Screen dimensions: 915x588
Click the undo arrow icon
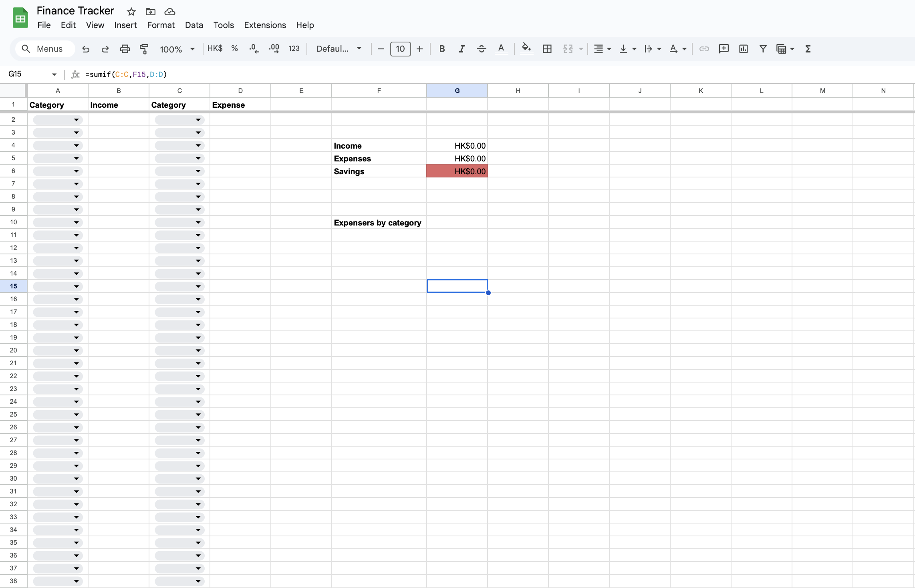86,49
